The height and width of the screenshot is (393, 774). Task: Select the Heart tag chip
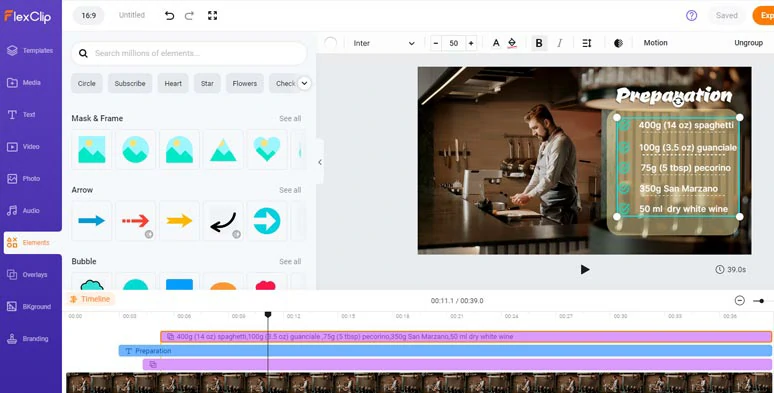173,83
